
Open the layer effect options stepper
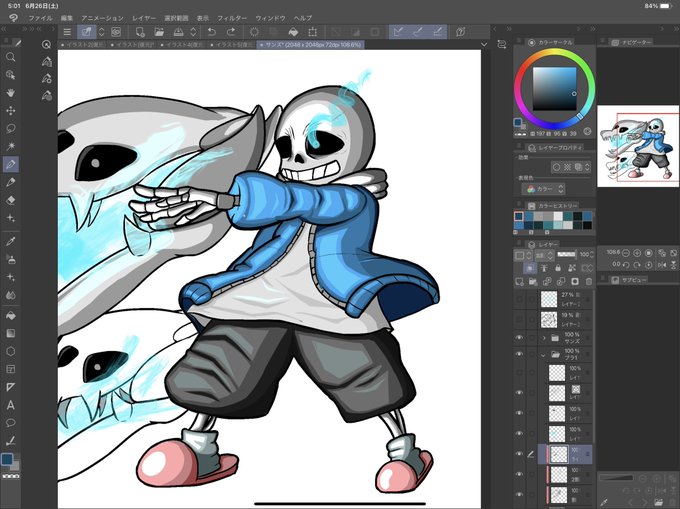[587, 167]
